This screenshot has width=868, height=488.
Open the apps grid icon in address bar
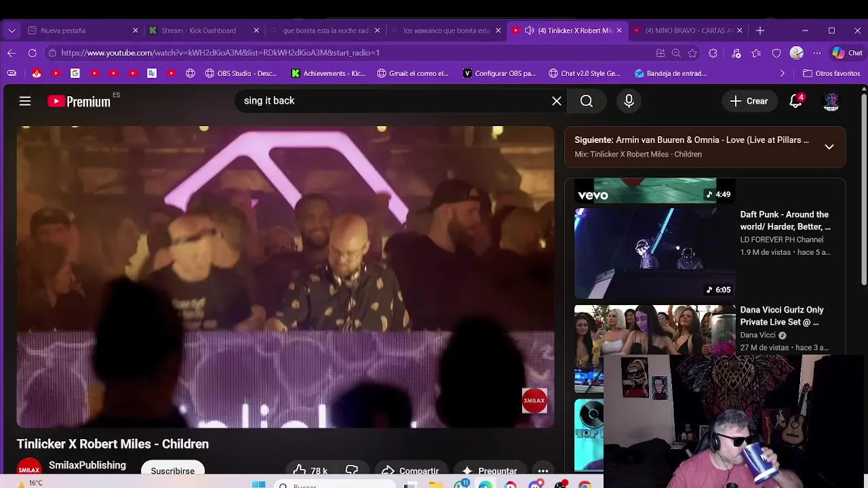pos(660,53)
